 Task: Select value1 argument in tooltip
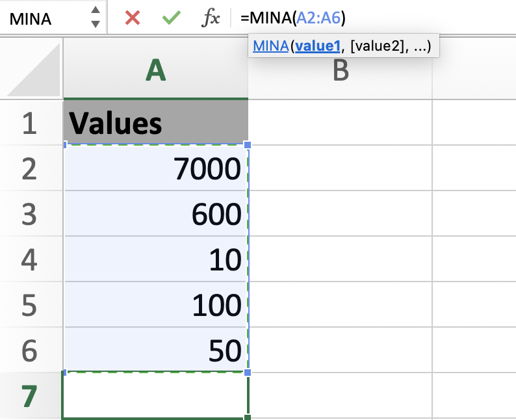[318, 46]
